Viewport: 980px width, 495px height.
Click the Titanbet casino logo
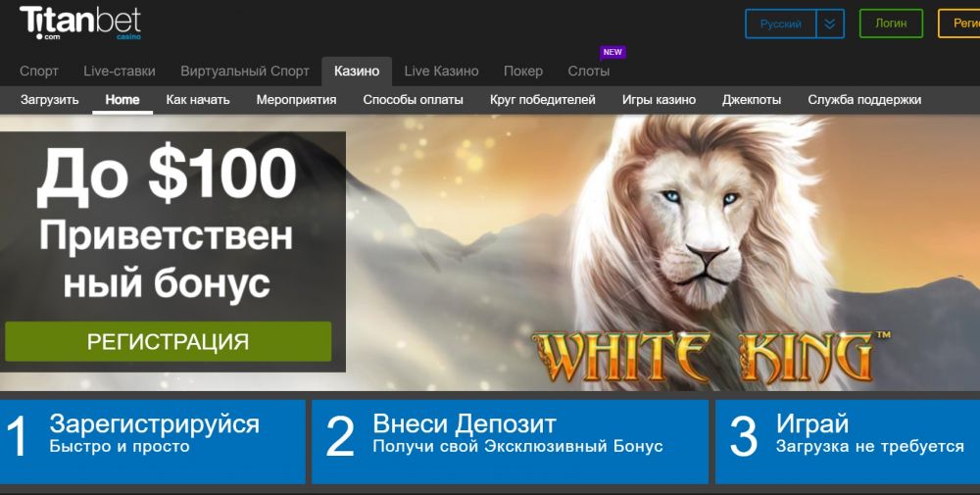tap(80, 24)
